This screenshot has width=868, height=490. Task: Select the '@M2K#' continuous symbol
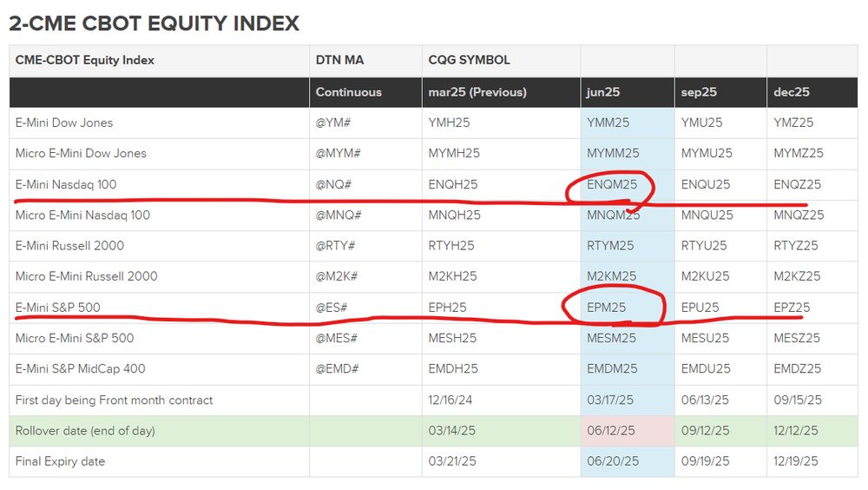(337, 276)
